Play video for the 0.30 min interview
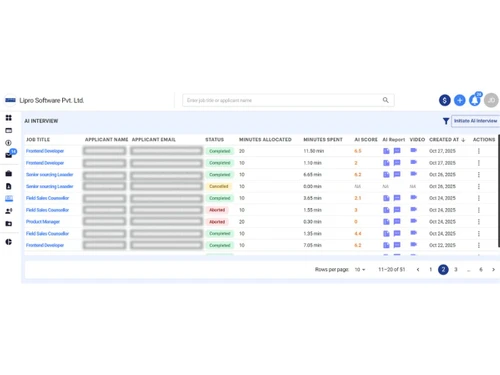 pyautogui.click(x=413, y=221)
